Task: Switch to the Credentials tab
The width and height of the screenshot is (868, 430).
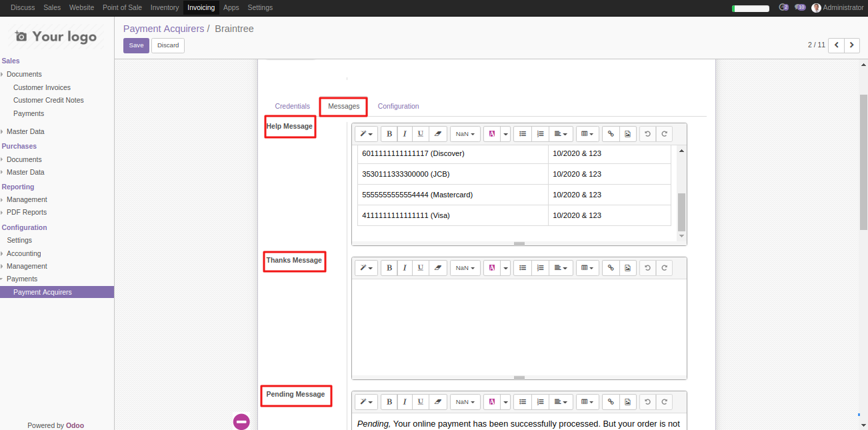Action: (292, 106)
